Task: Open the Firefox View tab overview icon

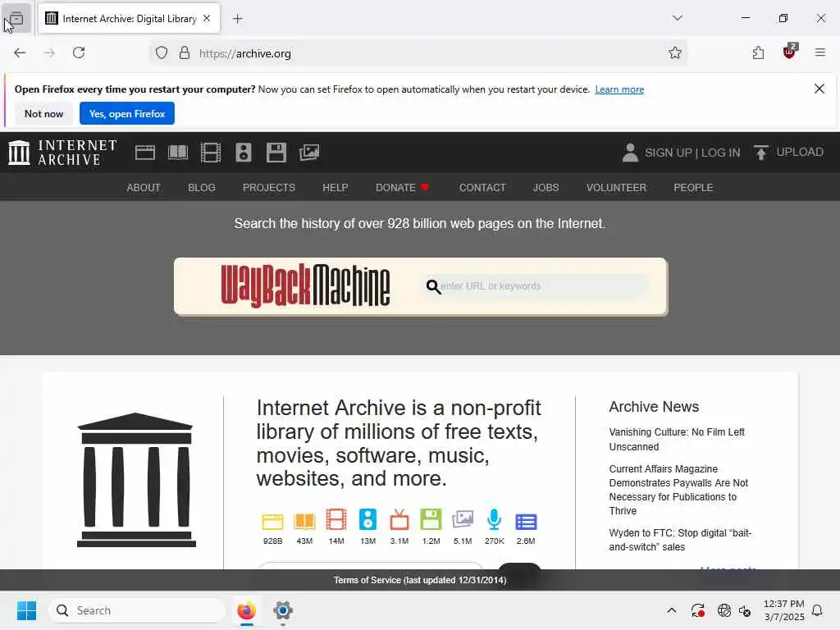Action: pyautogui.click(x=16, y=19)
